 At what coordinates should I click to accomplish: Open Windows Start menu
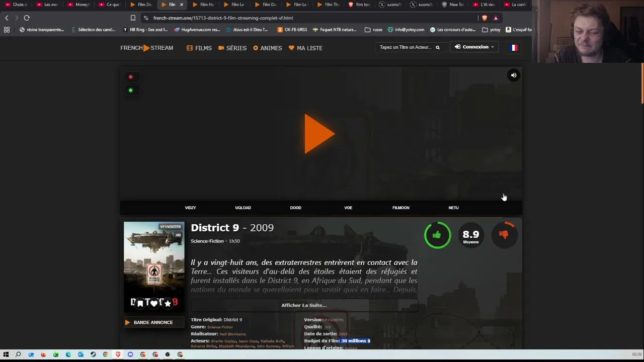tap(6, 354)
